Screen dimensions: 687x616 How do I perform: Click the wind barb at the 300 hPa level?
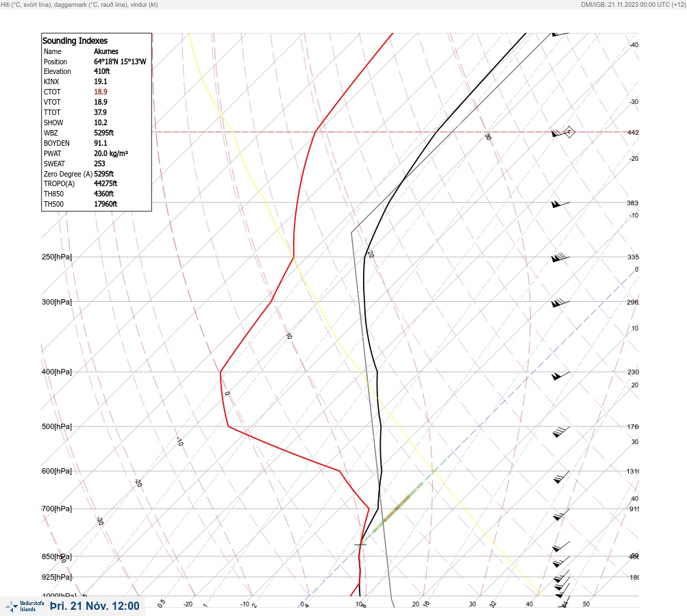click(560, 303)
